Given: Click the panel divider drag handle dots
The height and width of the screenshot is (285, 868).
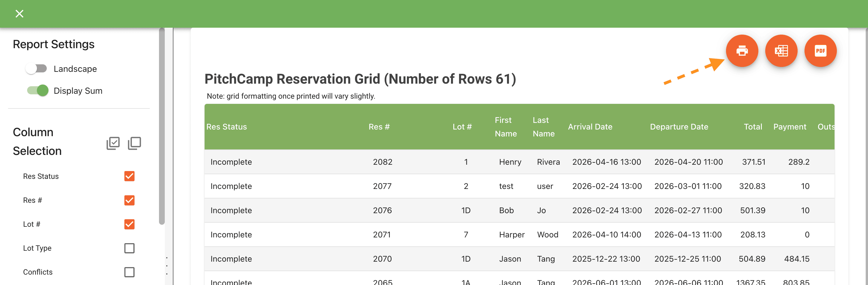Looking at the screenshot, I should 167,265.
